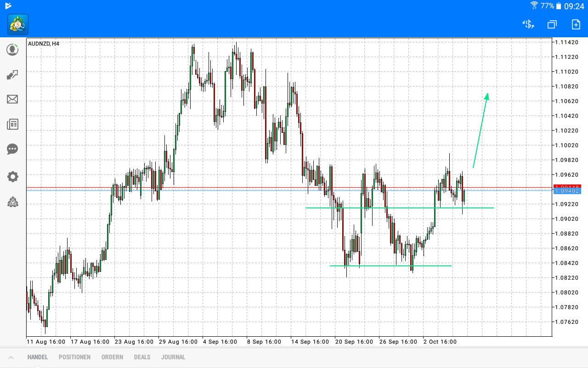Open the News feed icon in sidebar
The image size is (588, 368).
12,124
